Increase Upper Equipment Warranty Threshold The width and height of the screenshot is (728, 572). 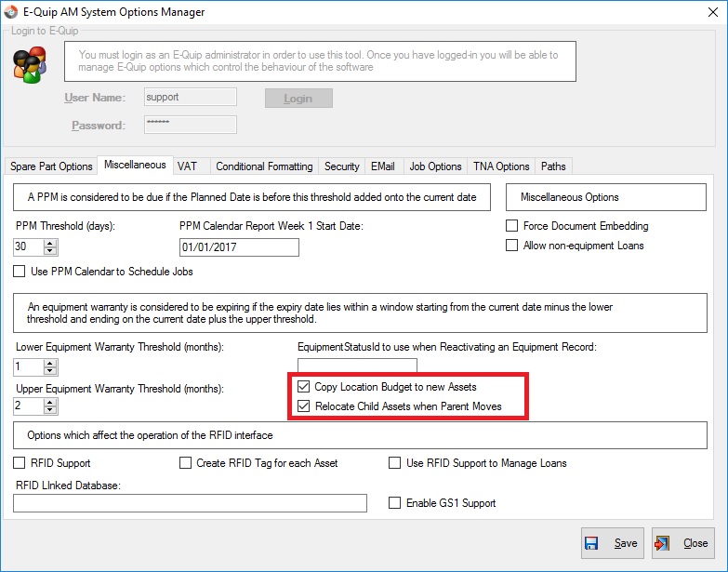pyautogui.click(x=50, y=402)
